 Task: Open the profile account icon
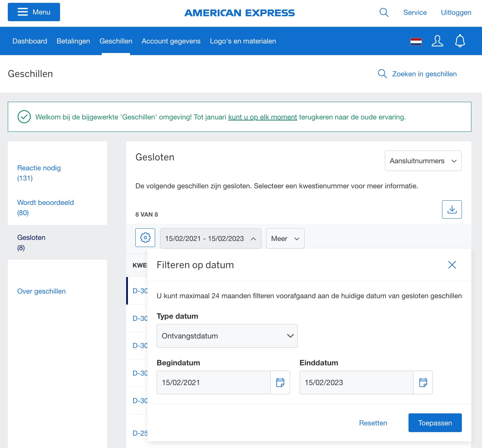point(437,41)
